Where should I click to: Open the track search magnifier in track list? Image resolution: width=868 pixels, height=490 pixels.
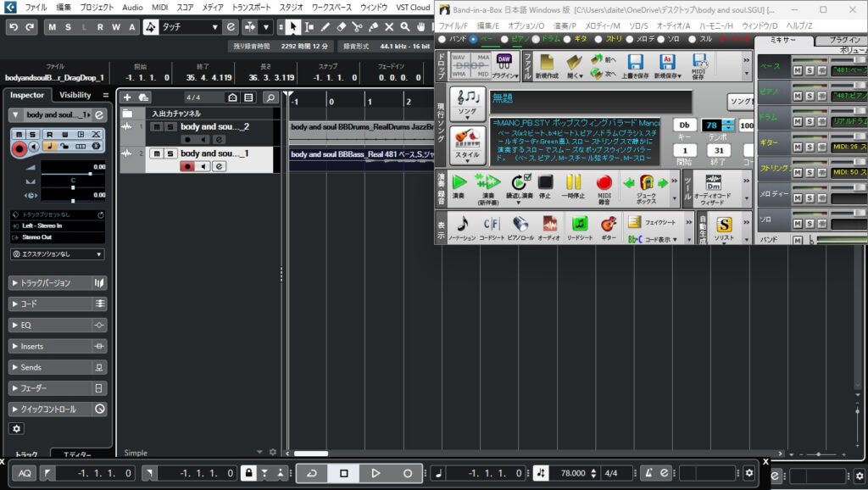270,97
